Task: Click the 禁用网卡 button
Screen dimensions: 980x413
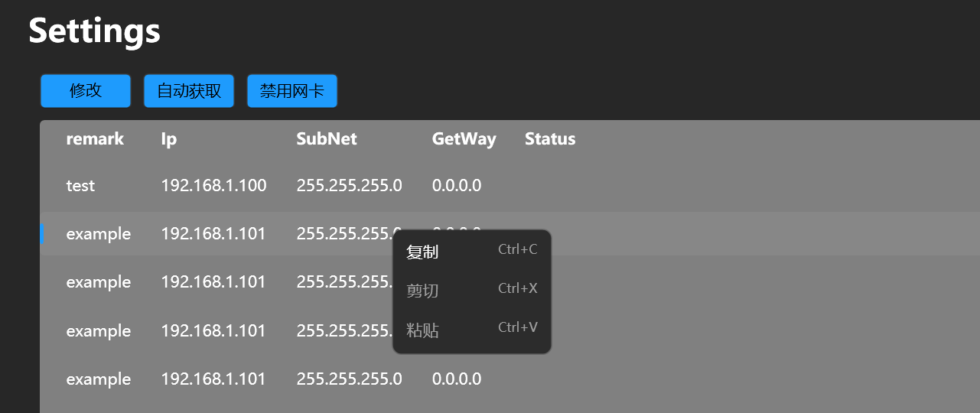Action: (x=292, y=91)
